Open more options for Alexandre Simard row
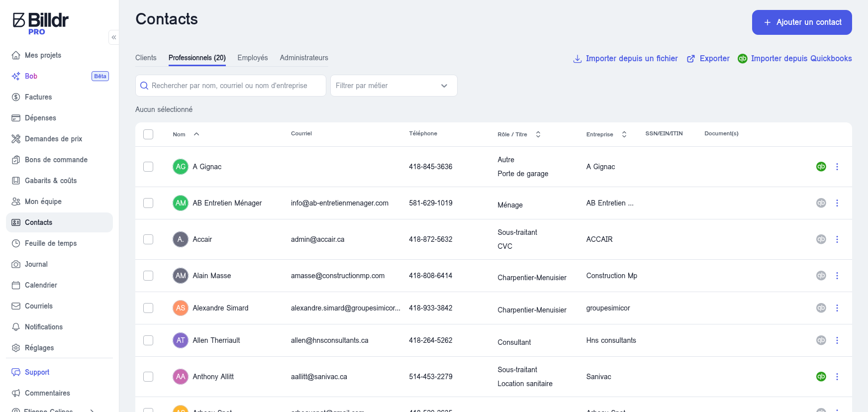Image resolution: width=868 pixels, height=412 pixels. tap(837, 308)
